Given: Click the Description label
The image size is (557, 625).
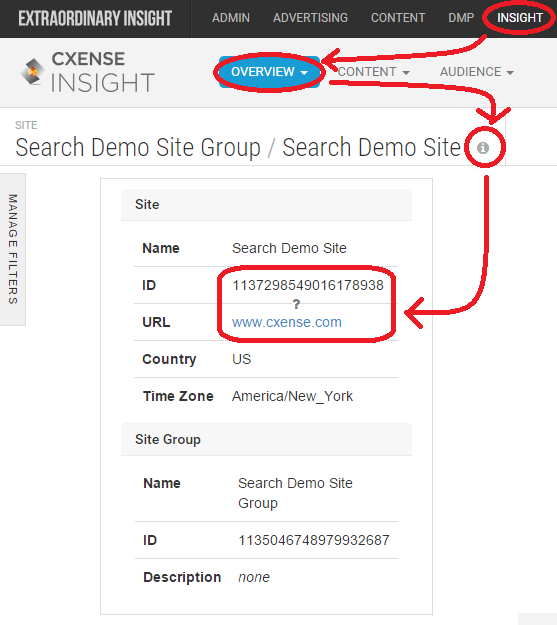Looking at the screenshot, I should pyautogui.click(x=182, y=577).
